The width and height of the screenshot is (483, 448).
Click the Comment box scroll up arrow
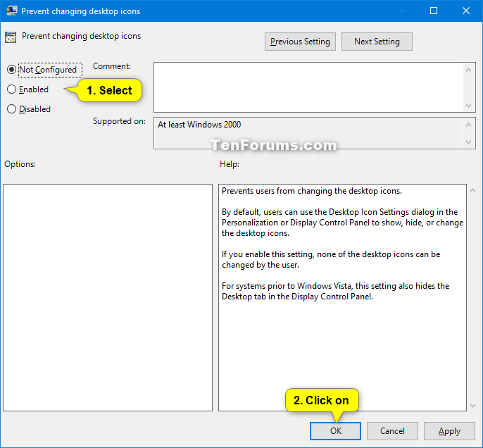470,69
